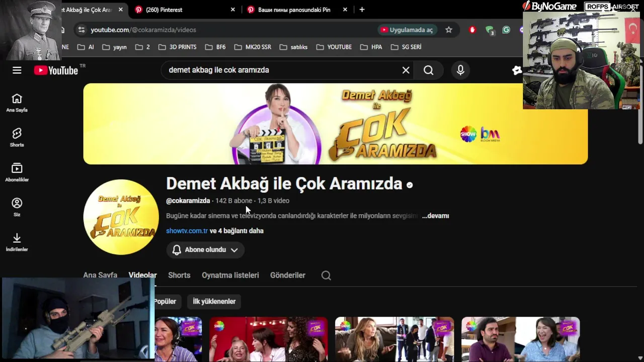Click the channel avatar Çok Aramızda logo

(121, 217)
